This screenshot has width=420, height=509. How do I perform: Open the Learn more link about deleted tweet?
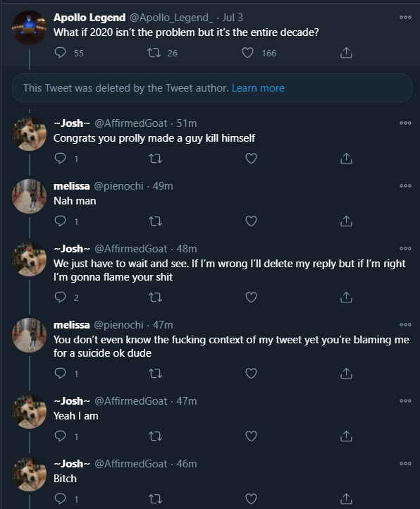click(x=258, y=88)
